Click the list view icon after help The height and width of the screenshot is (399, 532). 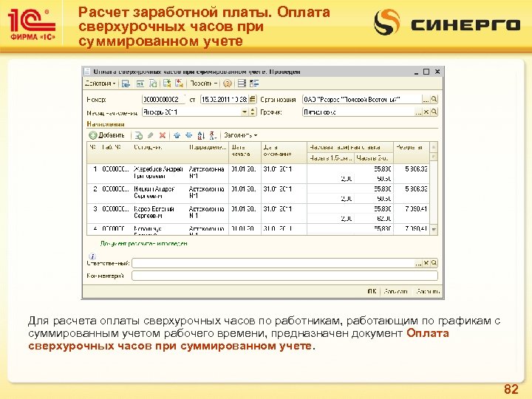(x=242, y=83)
